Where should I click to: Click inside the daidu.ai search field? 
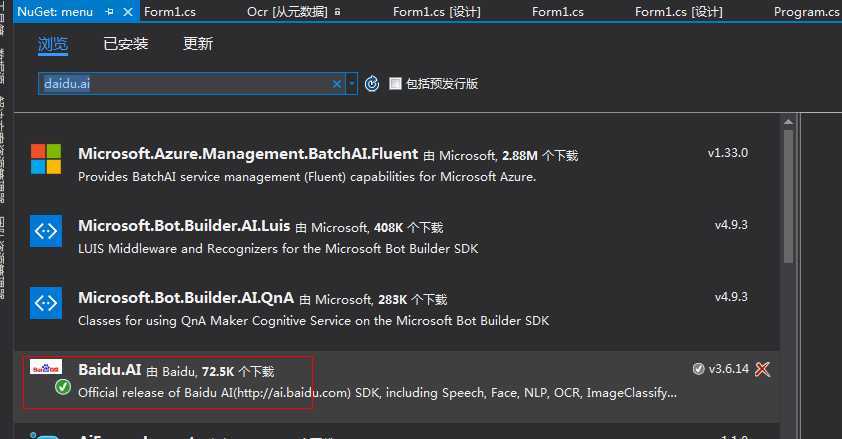(x=185, y=84)
